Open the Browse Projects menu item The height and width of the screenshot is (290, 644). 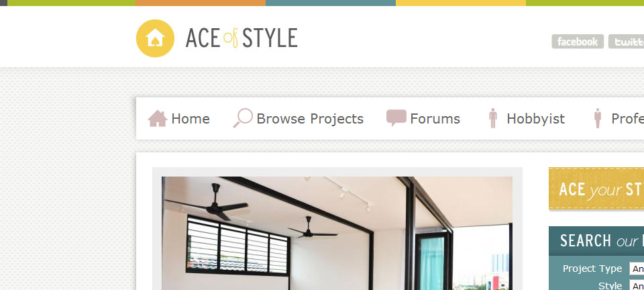click(x=310, y=119)
